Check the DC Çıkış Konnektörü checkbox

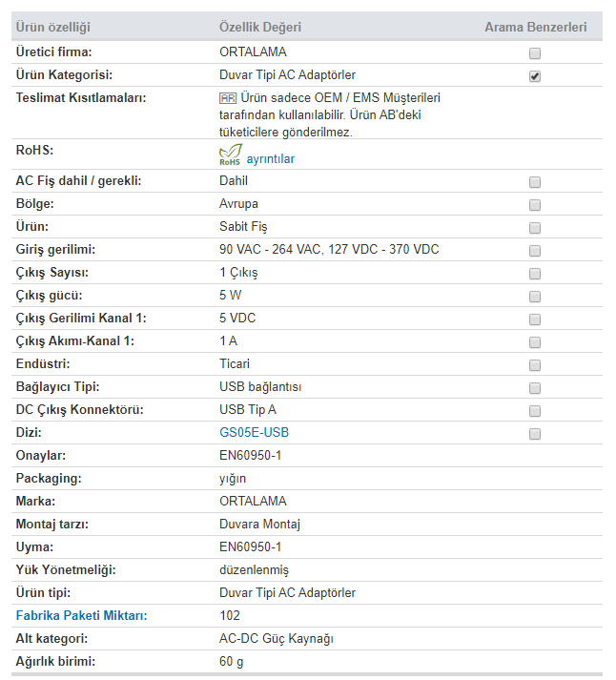point(535,411)
